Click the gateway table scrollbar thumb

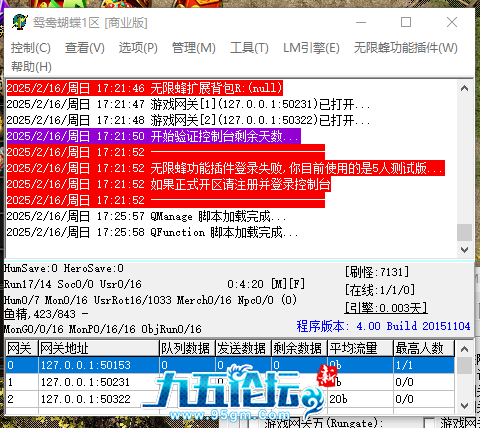(464, 366)
